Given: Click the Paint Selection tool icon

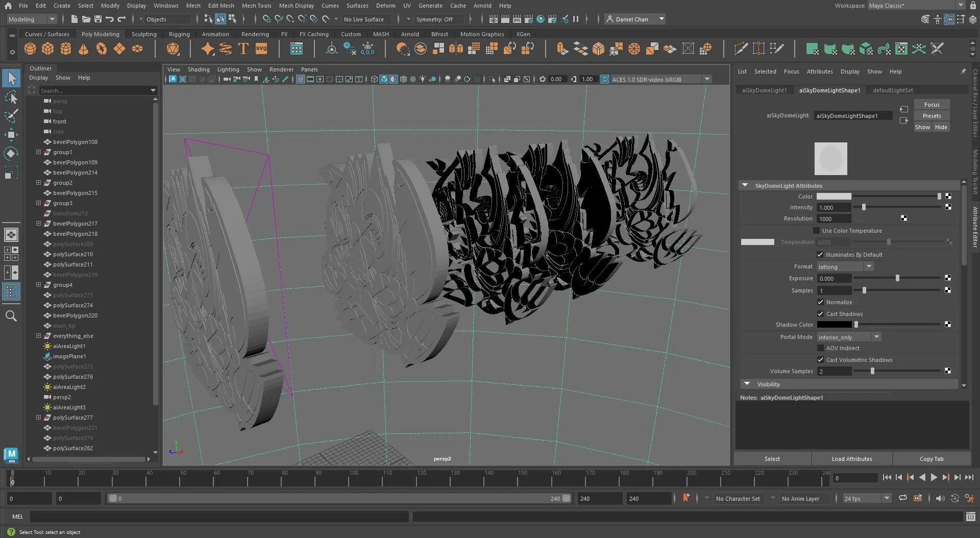Looking at the screenshot, I should pyautogui.click(x=11, y=116).
